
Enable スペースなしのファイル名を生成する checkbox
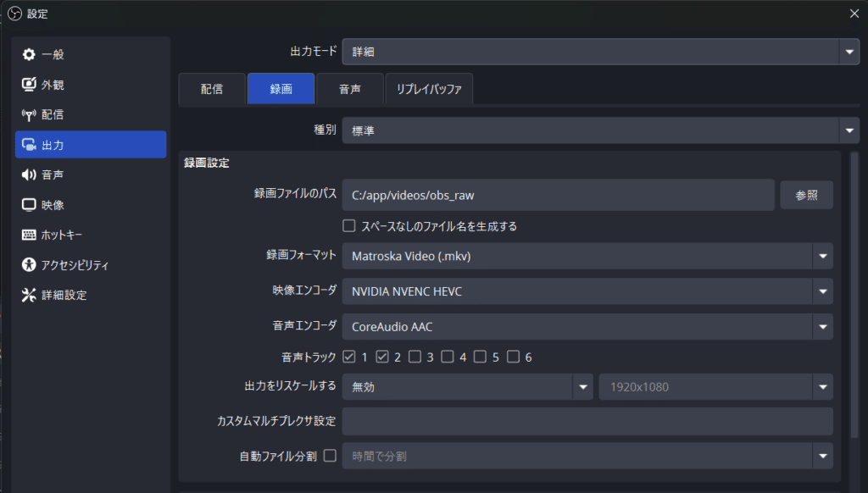click(x=348, y=226)
